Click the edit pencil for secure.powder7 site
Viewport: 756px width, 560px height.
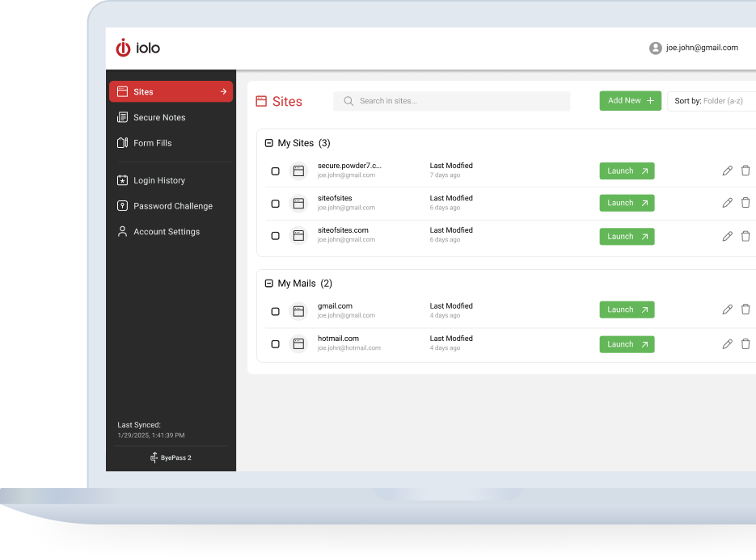(x=727, y=171)
